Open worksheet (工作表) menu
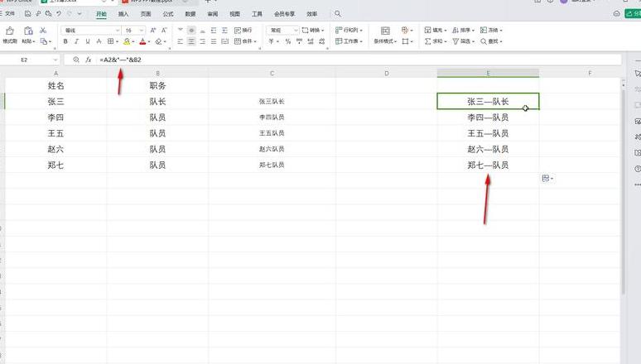The height and width of the screenshot is (364, 641). coord(349,41)
